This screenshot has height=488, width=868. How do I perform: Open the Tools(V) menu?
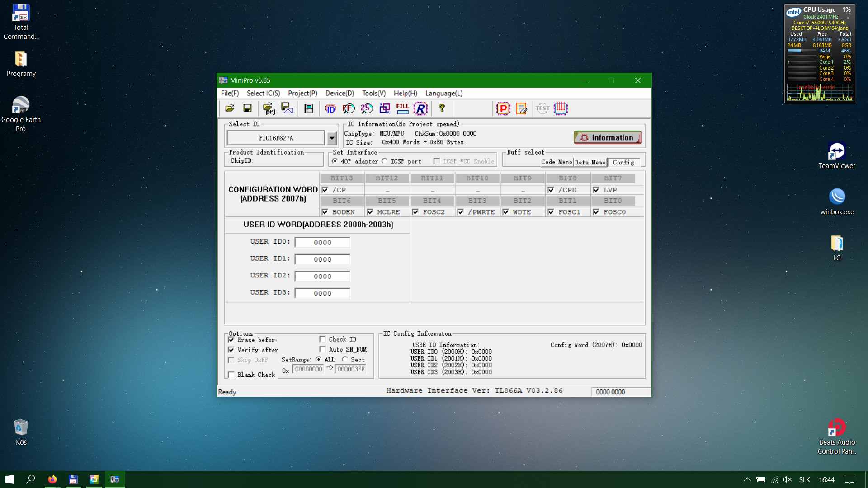pos(373,94)
